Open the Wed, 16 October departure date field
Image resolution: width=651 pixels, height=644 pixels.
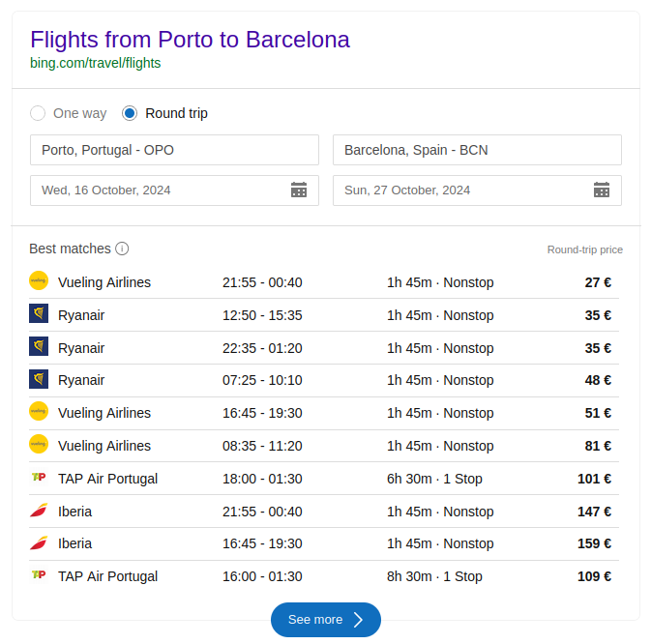point(160,190)
